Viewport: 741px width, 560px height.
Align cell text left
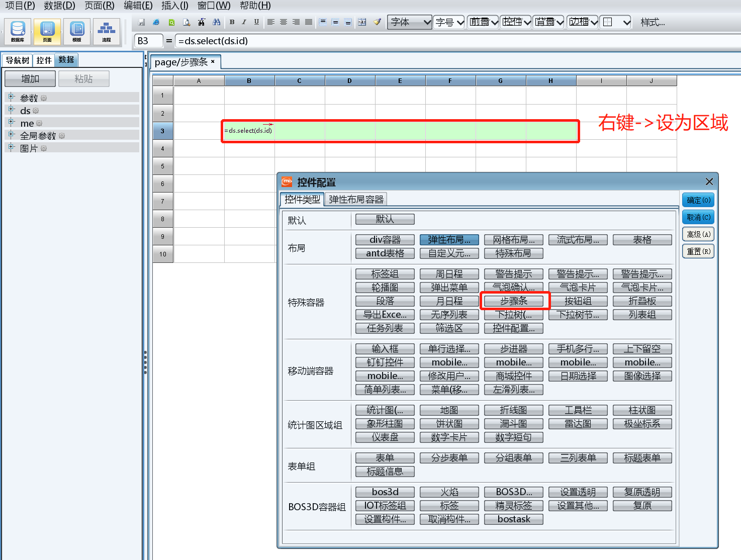pos(271,22)
